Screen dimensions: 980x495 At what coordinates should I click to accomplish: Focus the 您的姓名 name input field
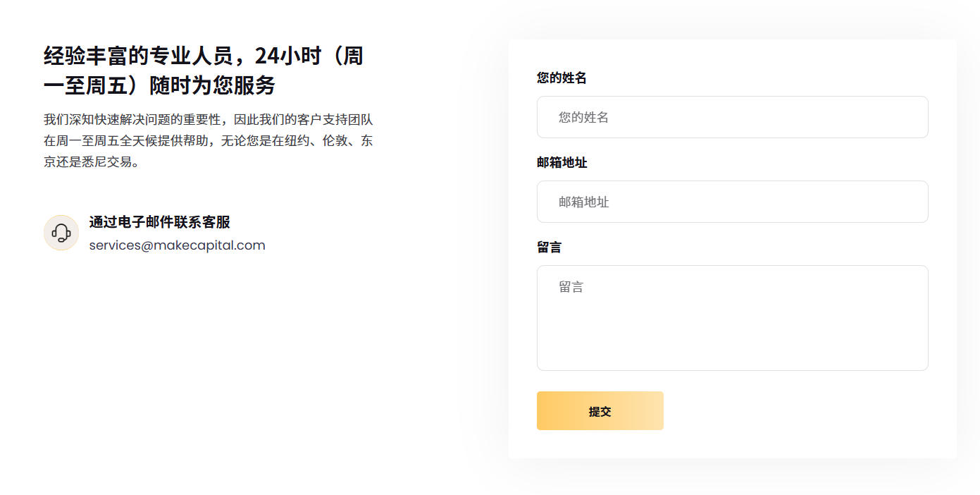point(732,117)
